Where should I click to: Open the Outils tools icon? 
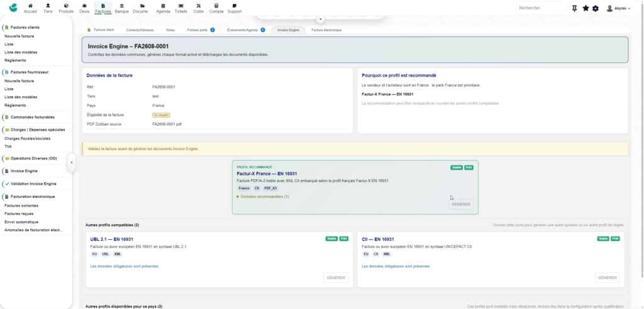[199, 6]
